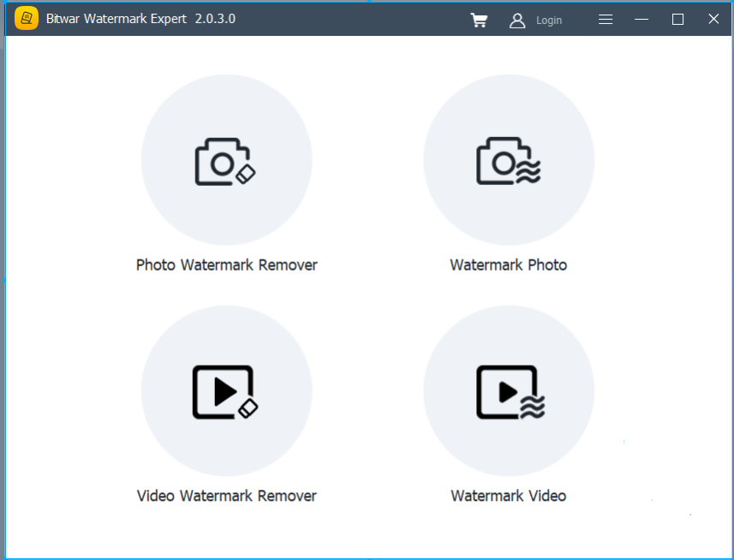
Task: Choose the Video Watermark Remover label
Action: coord(227,496)
